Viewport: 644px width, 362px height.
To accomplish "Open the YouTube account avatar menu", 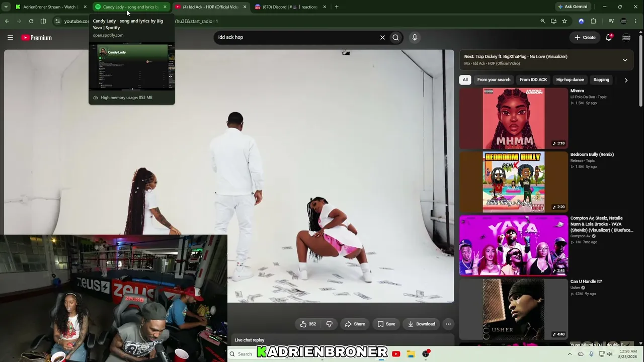I will [626, 37].
